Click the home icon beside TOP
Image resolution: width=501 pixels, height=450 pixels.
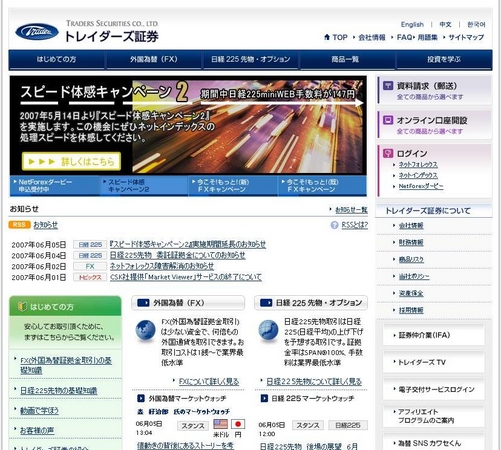pyautogui.click(x=327, y=37)
